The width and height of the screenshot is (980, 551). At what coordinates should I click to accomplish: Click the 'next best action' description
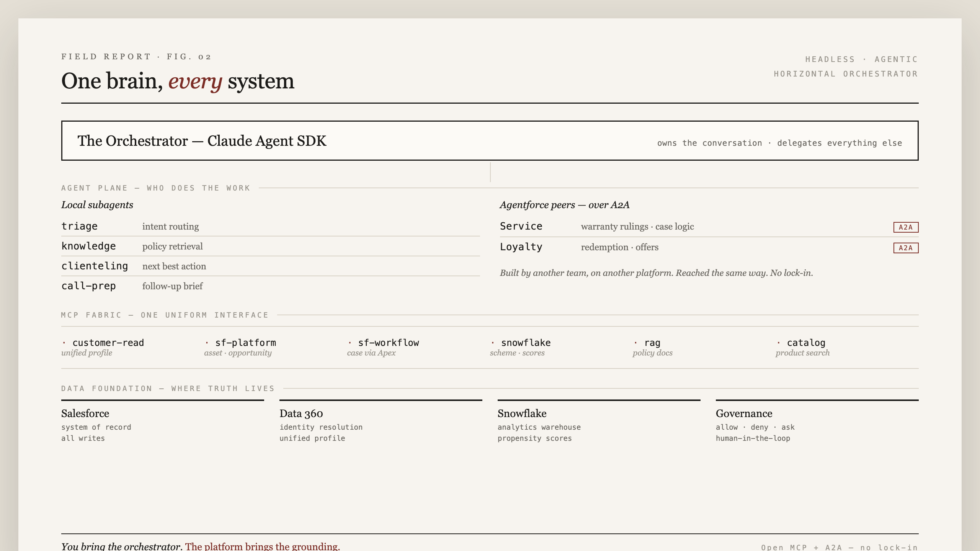tap(174, 266)
